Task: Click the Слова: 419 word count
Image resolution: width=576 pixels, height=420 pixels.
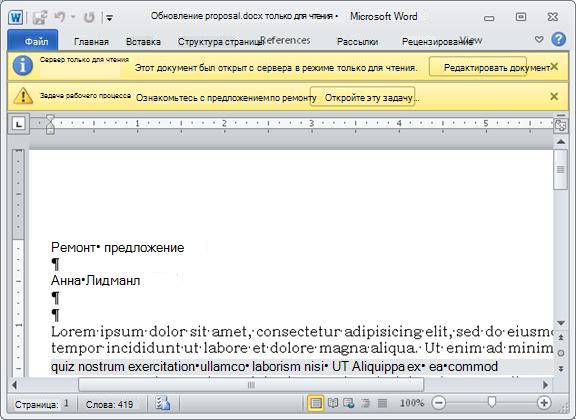Action: coord(109,405)
